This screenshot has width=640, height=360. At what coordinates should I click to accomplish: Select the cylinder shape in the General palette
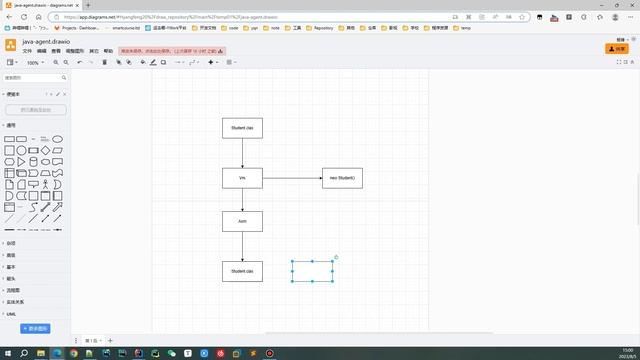click(33, 162)
